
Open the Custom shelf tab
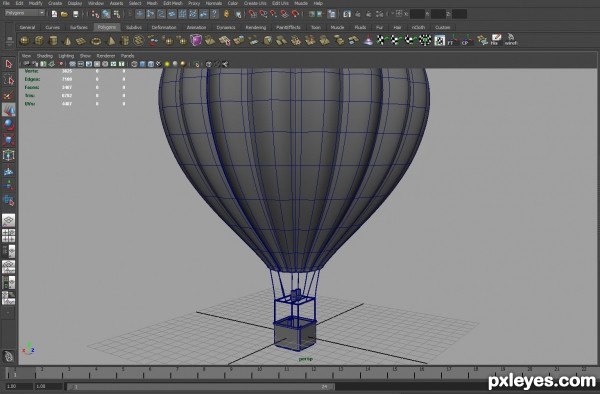click(443, 28)
